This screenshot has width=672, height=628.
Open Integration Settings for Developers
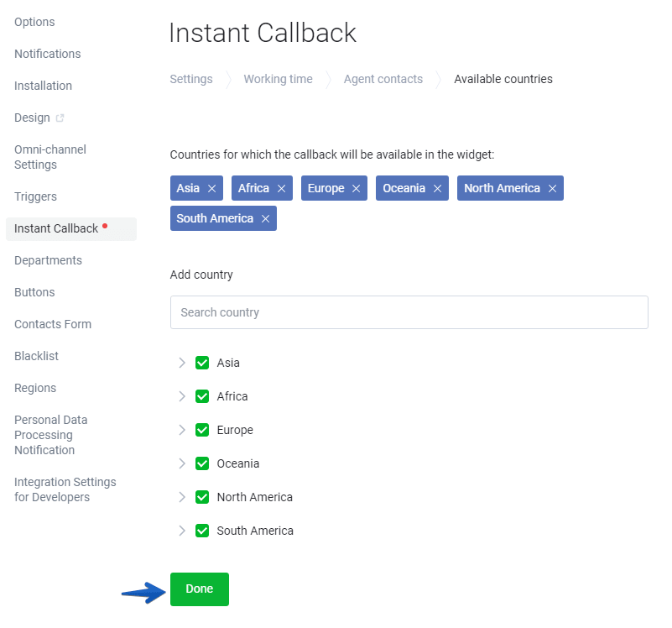(x=65, y=489)
